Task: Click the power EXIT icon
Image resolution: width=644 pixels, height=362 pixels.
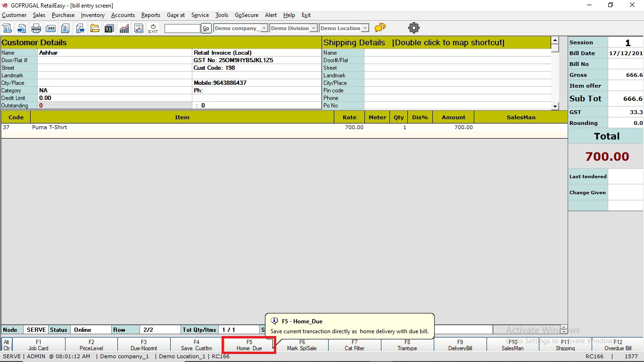Action: coord(153,28)
